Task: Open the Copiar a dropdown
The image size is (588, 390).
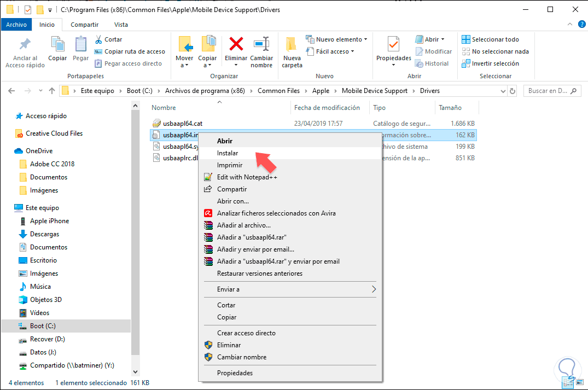Action: [207, 61]
